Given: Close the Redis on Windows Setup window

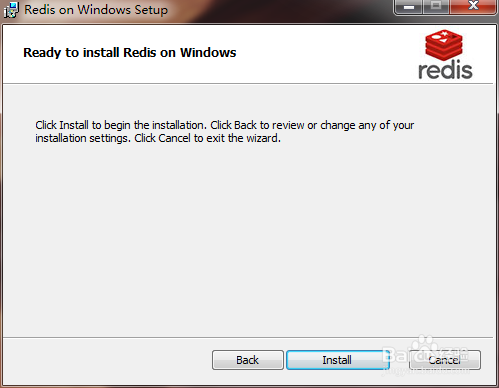Looking at the screenshot, I should (473, 7).
